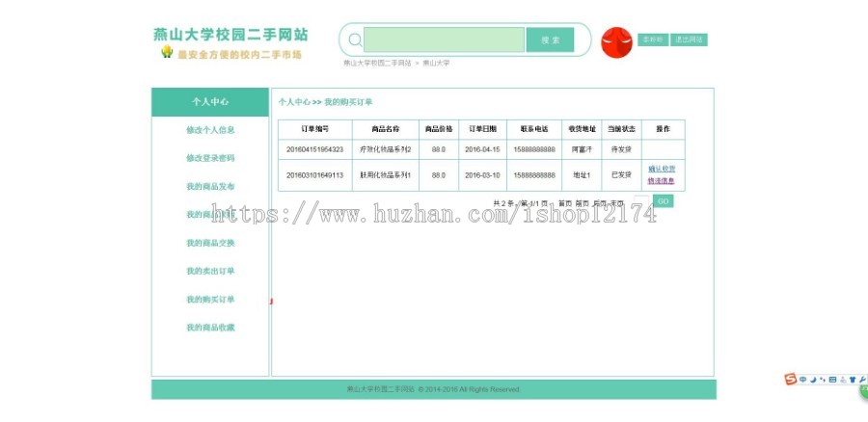
Task: Open 我的卖出订单 in the sidebar
Action: tap(210, 271)
